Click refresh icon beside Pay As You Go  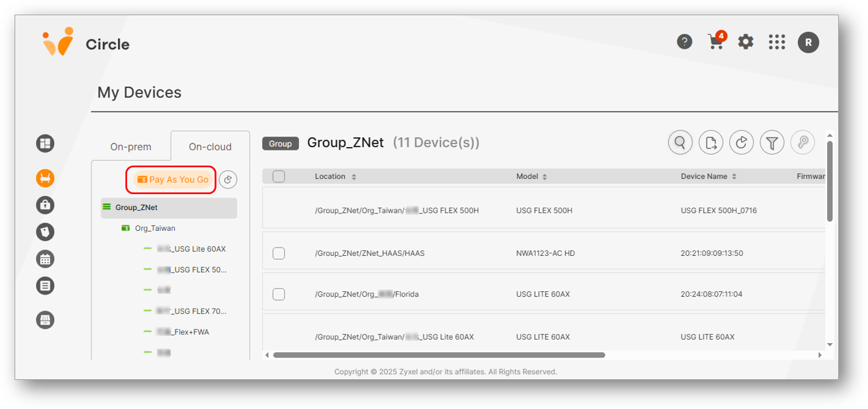(228, 180)
